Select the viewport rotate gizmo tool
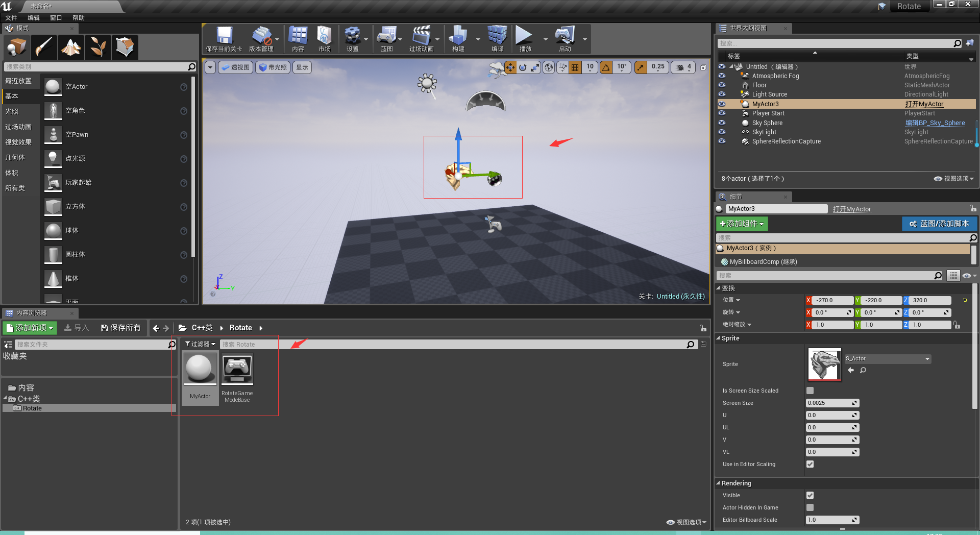Viewport: 980px width, 535px height. (x=523, y=67)
